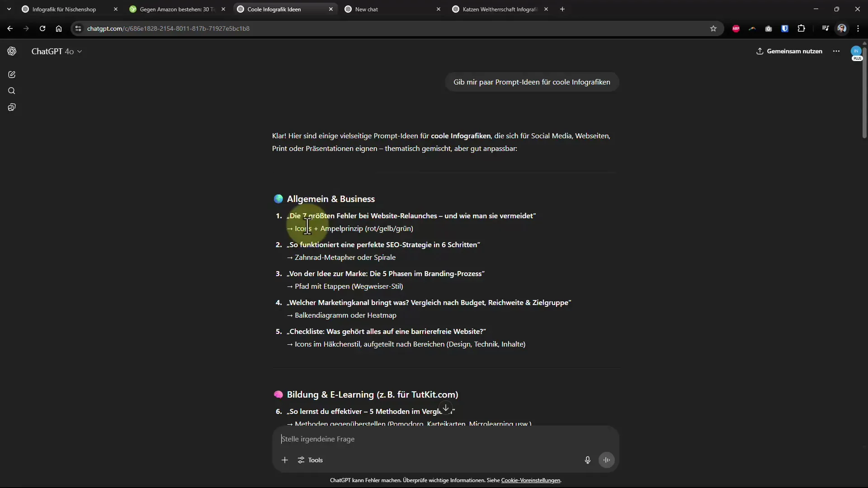
Task: Open the Bitwarden shield extension icon
Action: click(x=785, y=28)
